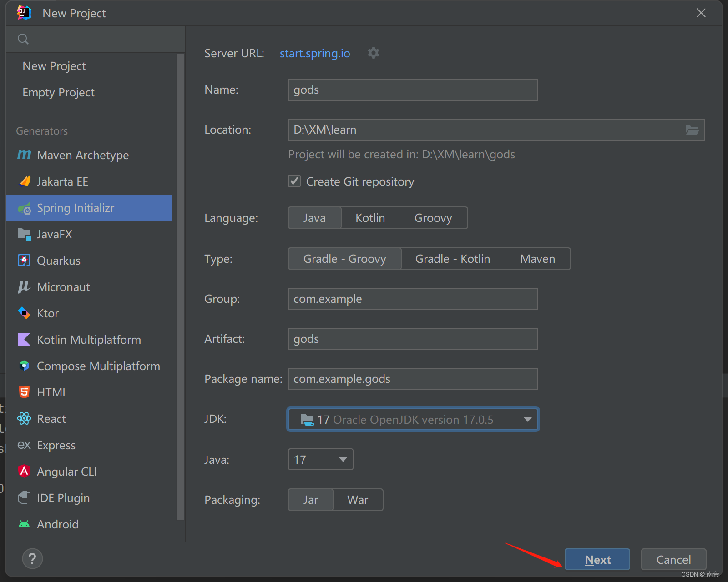Click the Express ex icon
The image size is (728, 582).
point(24,445)
